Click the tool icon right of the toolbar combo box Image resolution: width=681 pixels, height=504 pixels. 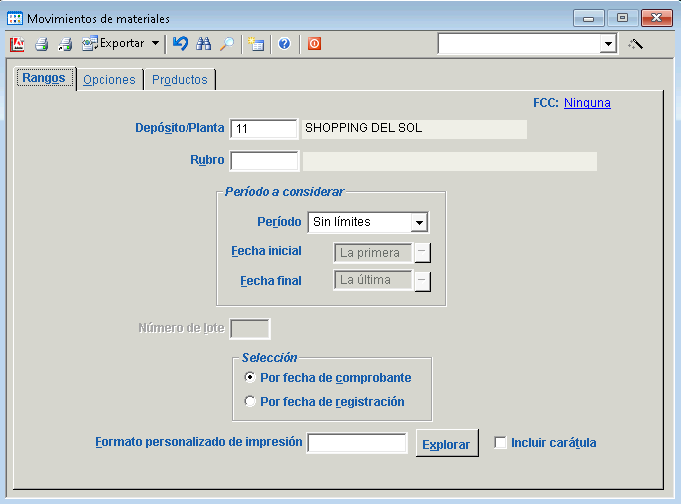tap(635, 44)
